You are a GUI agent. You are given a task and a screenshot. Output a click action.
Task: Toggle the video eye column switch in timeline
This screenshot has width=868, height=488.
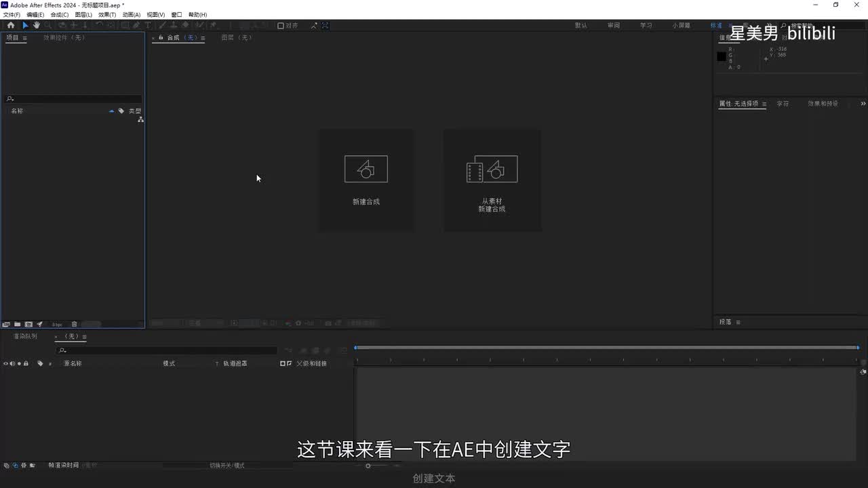point(5,363)
